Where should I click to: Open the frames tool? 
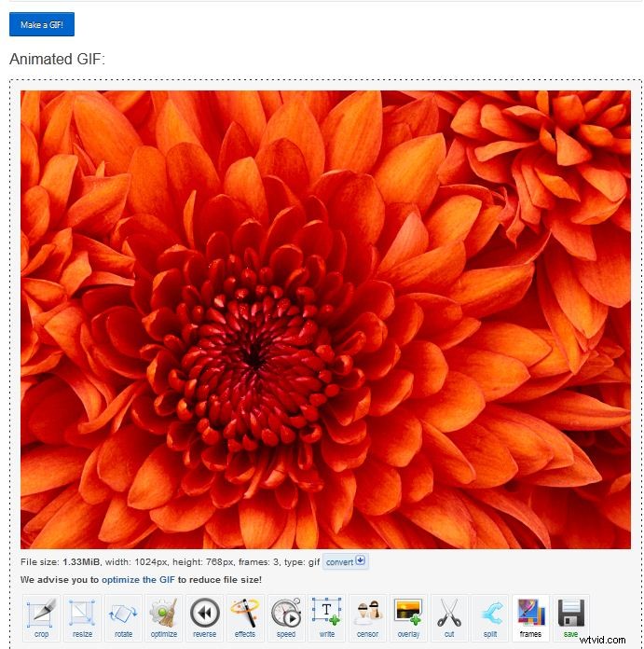(530, 617)
